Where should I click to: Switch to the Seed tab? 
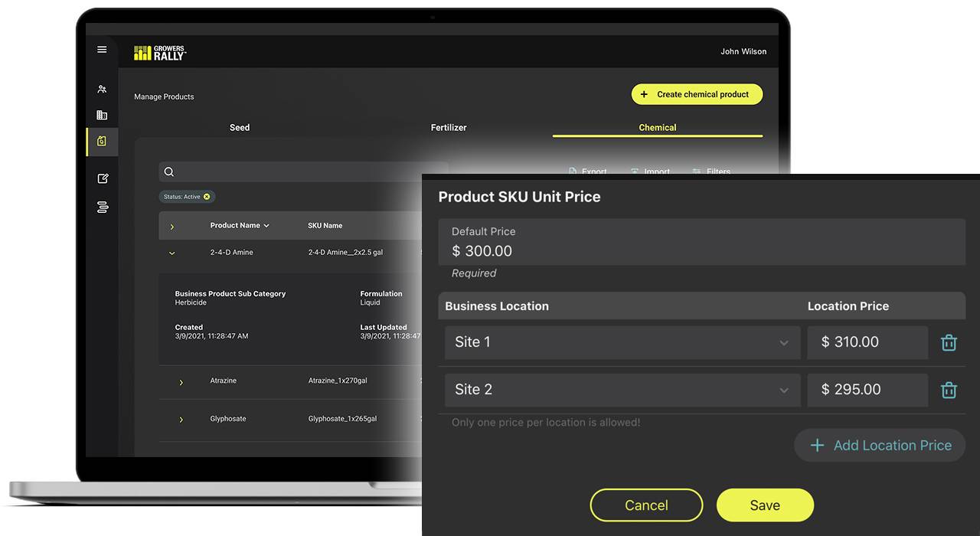pos(240,128)
